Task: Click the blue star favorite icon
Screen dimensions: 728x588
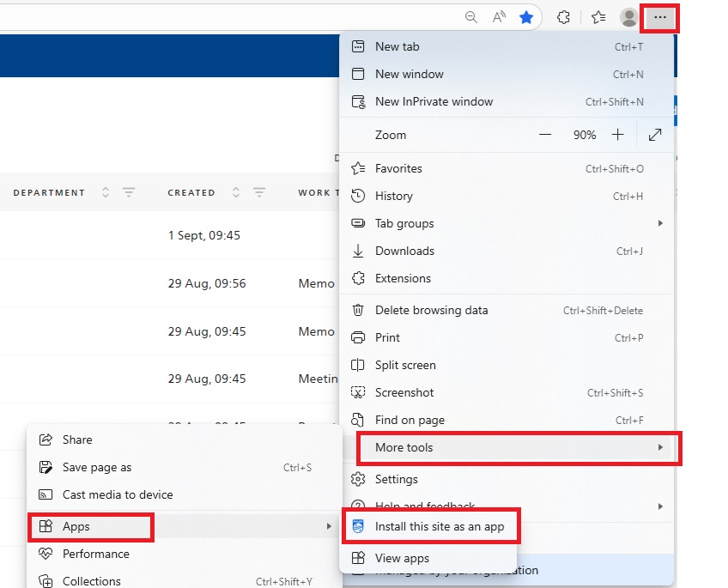Action: (526, 18)
